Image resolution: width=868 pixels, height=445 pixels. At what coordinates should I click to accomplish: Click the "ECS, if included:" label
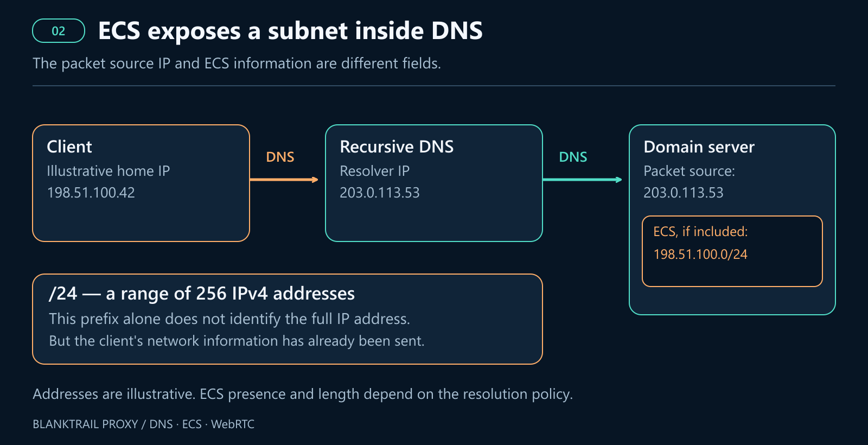[700, 232]
